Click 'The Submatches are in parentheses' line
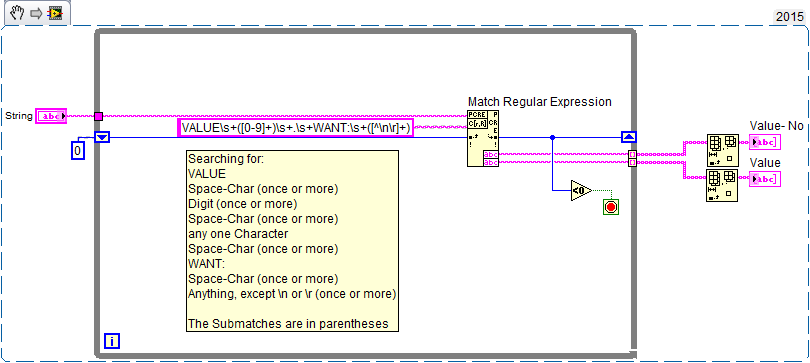The width and height of the screenshot is (810, 363). (x=288, y=324)
